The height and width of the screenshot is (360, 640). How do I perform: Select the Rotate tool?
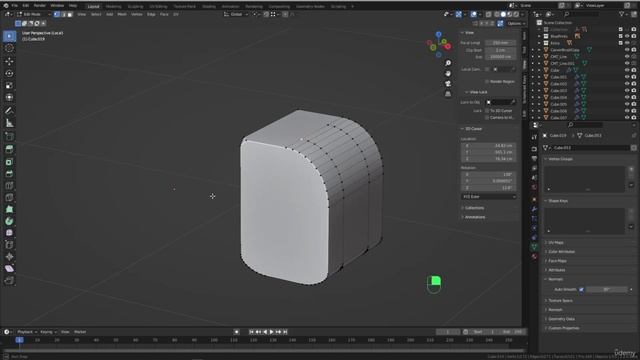point(9,73)
